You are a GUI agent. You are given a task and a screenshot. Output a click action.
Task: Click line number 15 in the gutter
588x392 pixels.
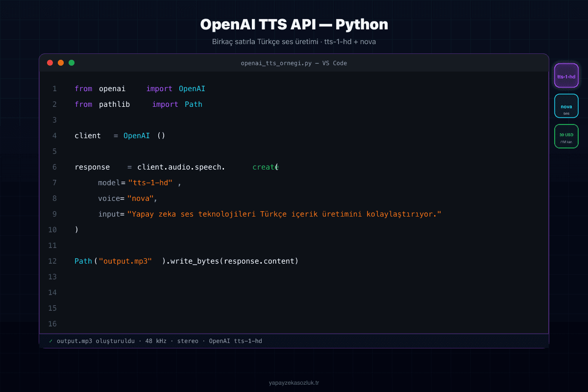[52, 308]
